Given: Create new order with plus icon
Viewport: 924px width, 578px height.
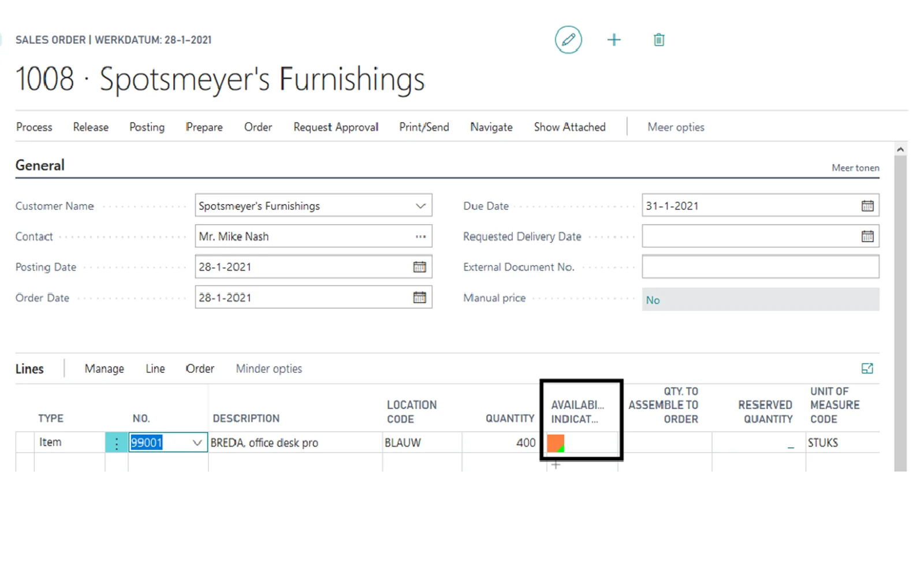Looking at the screenshot, I should pyautogui.click(x=614, y=40).
